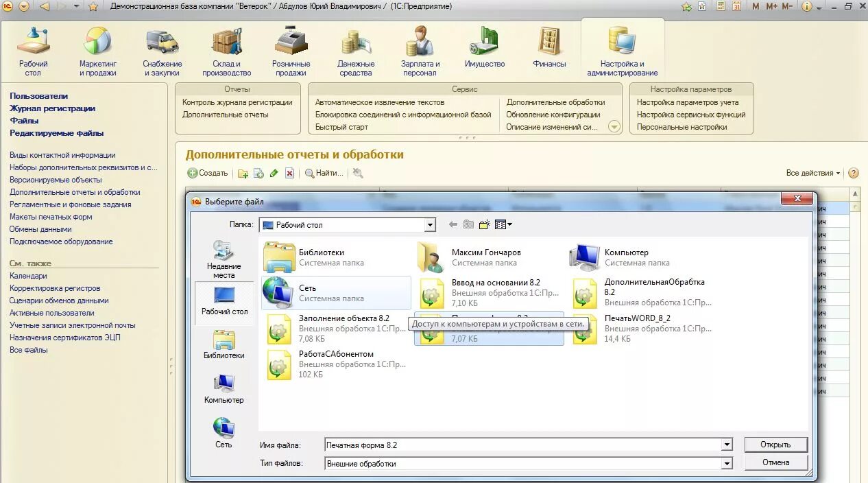Image resolution: width=868 pixels, height=483 pixels.
Task: Open the Зарплата и персонал section
Action: 420,52
